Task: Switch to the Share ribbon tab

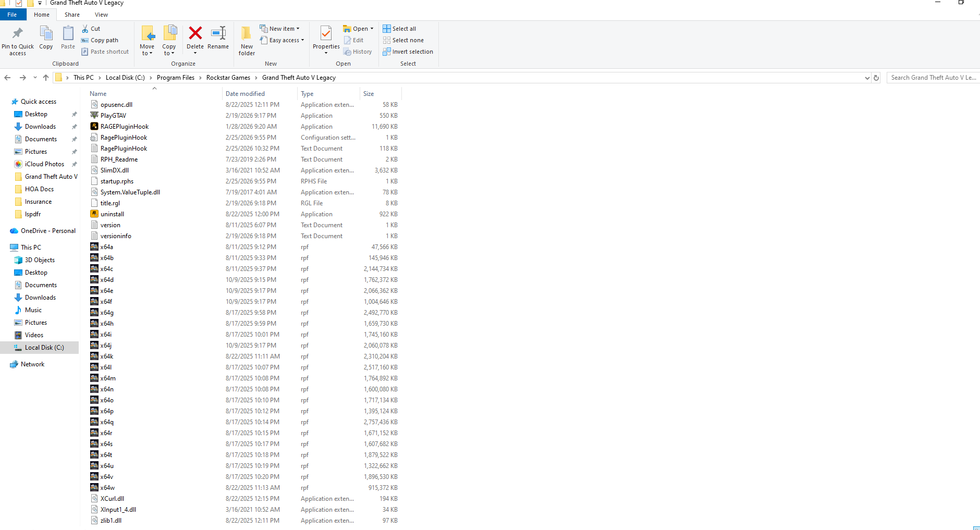Action: 72,15
